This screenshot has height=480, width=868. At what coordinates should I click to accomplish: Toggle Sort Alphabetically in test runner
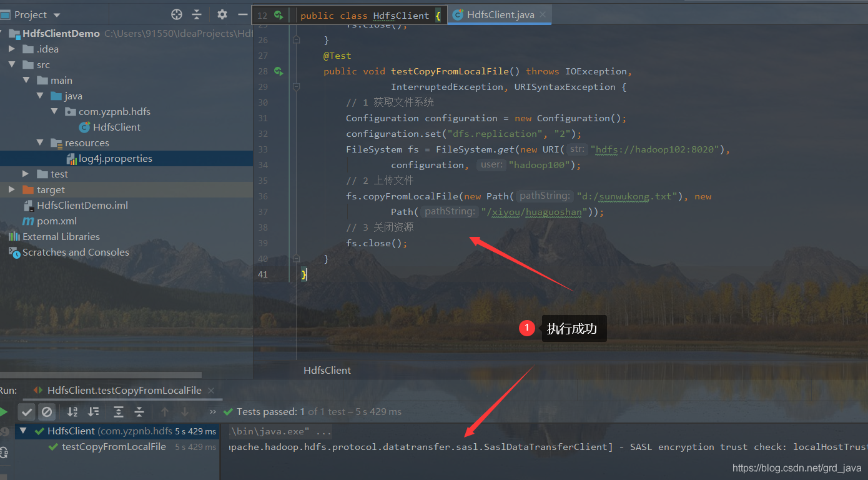[x=72, y=411]
